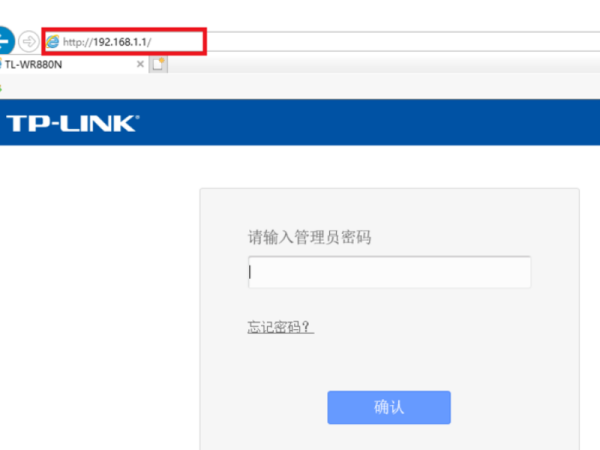
Task: Open a new tab with the blank-page button
Action: pyautogui.click(x=158, y=64)
